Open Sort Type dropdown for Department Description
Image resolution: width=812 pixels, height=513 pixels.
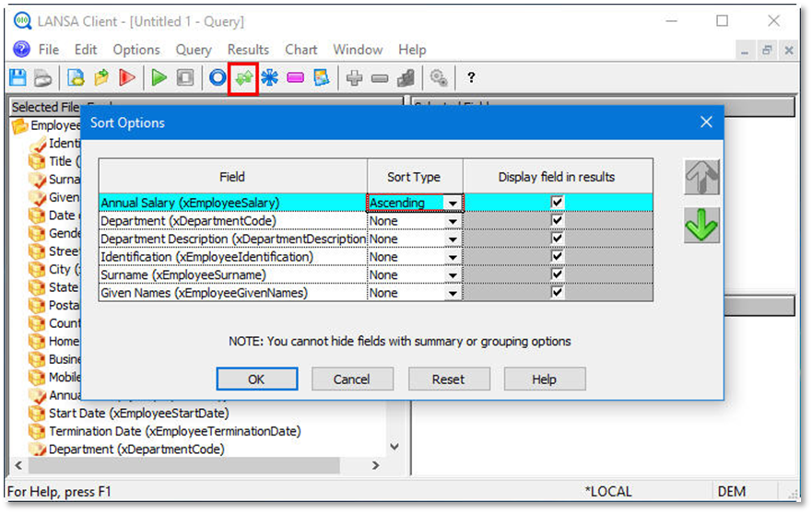click(x=453, y=239)
